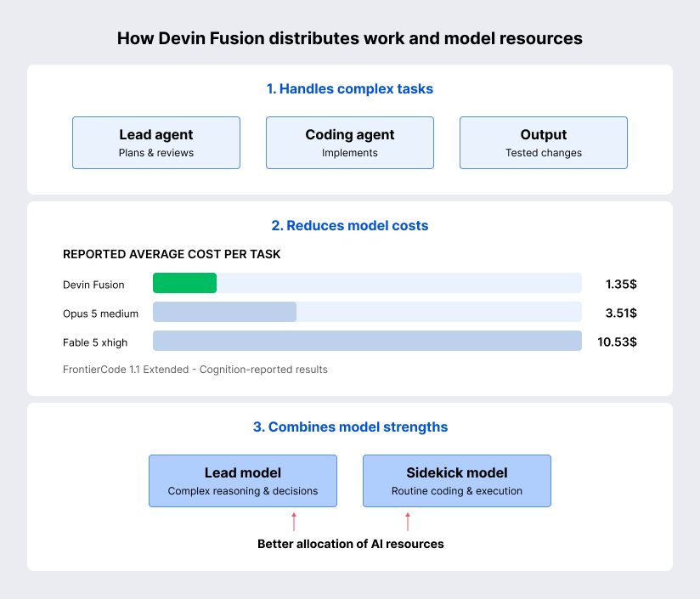The height and width of the screenshot is (599, 700).
Task: Select the Lead agent box
Action: coord(156,143)
